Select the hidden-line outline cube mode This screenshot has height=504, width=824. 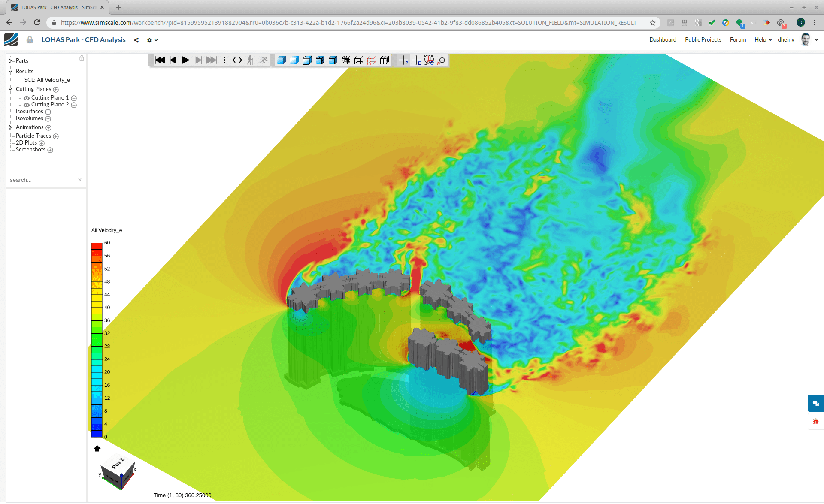click(x=359, y=60)
